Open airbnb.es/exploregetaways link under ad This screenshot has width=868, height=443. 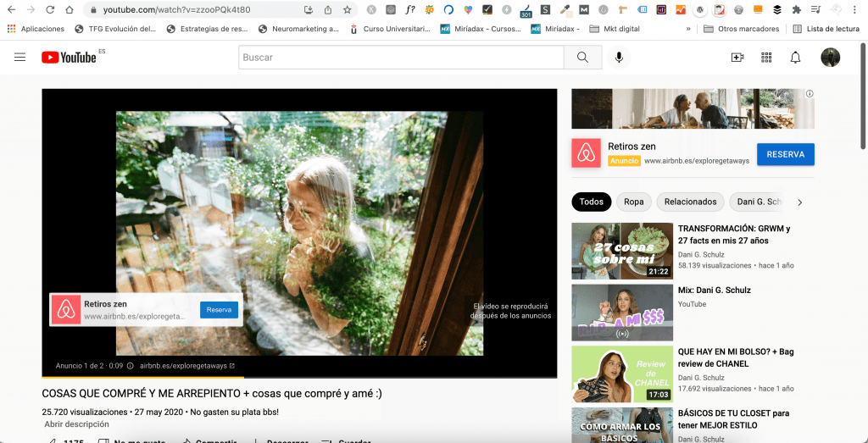coord(187,366)
